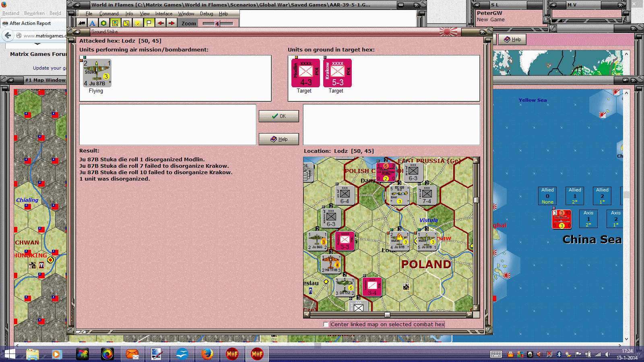Open the Command menu
The width and height of the screenshot is (644, 362).
point(109,14)
